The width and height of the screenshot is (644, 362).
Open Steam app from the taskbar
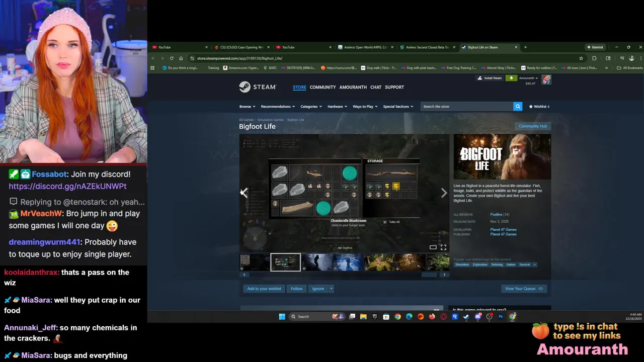click(x=466, y=317)
